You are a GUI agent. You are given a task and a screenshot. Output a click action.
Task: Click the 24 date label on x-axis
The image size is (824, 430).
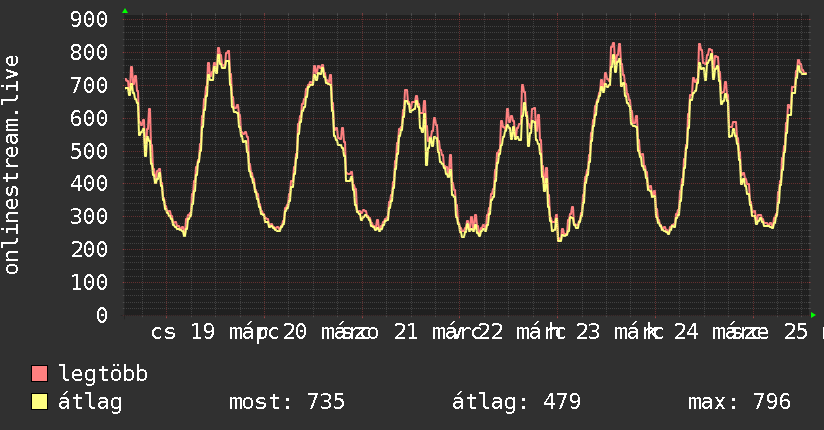[x=686, y=332]
